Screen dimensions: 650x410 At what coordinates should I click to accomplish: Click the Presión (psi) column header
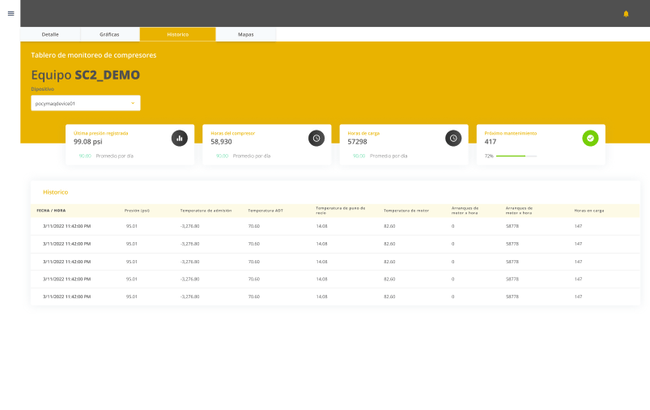click(137, 210)
